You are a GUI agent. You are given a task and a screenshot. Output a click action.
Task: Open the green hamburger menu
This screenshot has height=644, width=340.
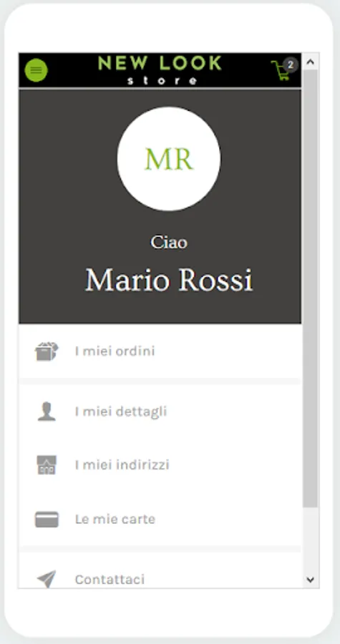pyautogui.click(x=36, y=70)
